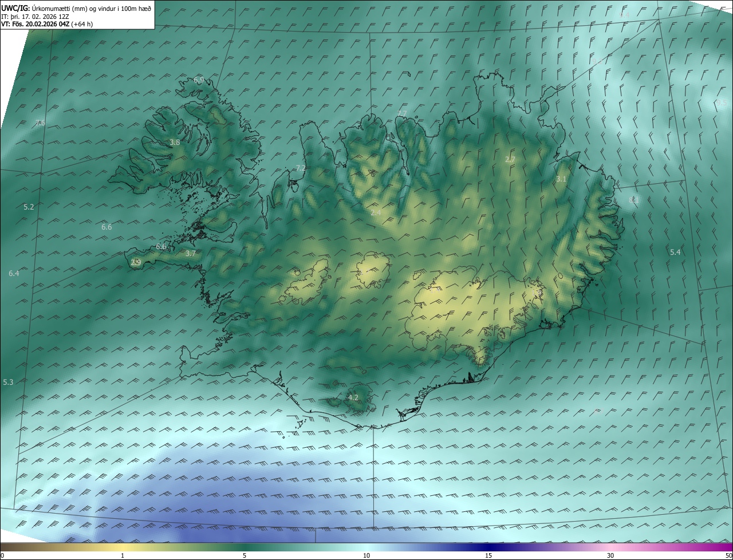
Task: Click the 2.9 value at Snæfellsnes tip
Action: 136,262
